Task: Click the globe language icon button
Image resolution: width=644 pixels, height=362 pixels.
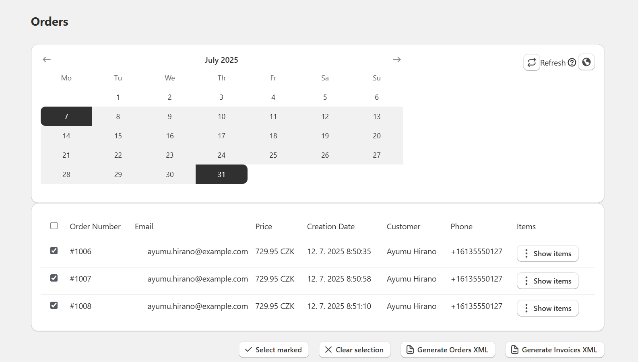Action: (x=586, y=62)
